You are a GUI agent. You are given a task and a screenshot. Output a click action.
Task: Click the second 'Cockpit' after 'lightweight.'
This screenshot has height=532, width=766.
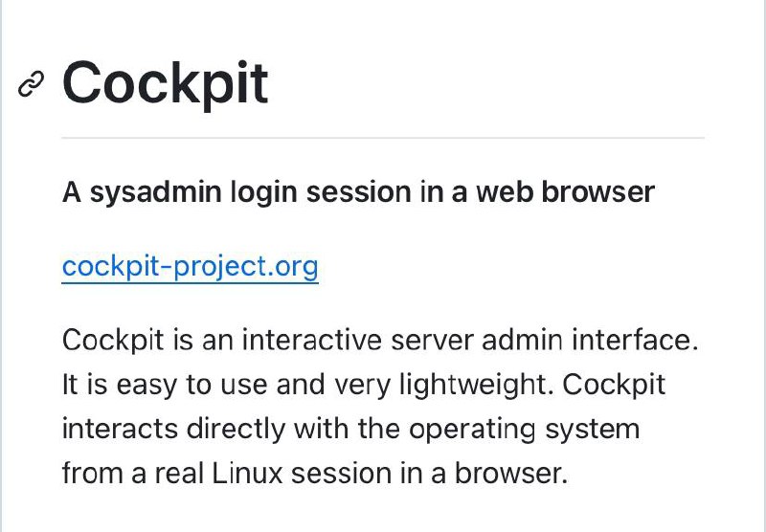pos(614,386)
